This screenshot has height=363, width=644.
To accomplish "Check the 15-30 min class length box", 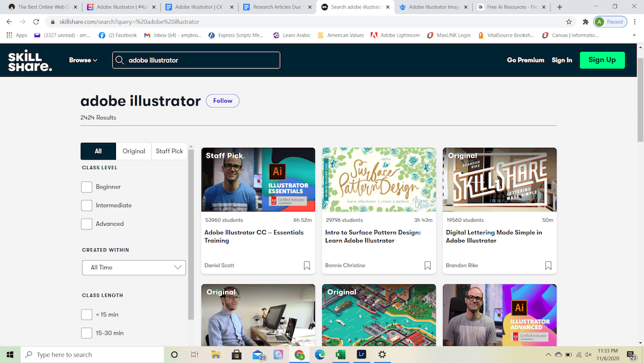I will pos(87,333).
